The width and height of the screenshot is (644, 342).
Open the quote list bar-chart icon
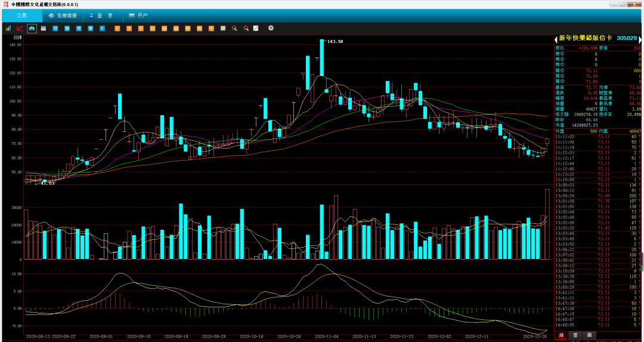tap(8, 29)
